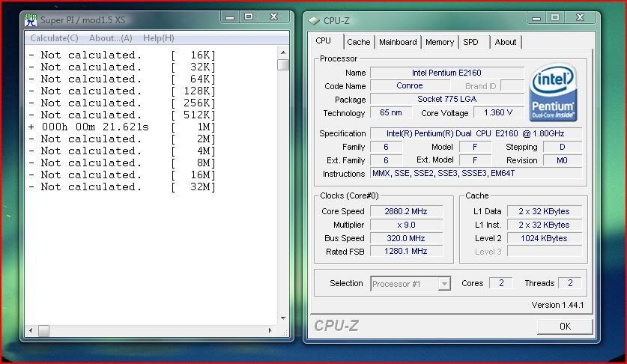Maximize the Super PI window

(x=249, y=16)
